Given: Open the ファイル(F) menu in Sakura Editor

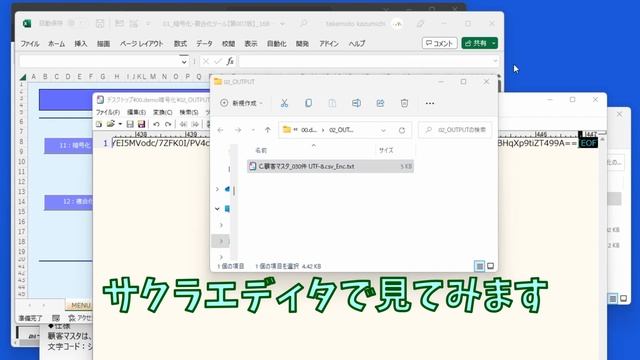Looking at the screenshot, I should pyautogui.click(x=108, y=112).
